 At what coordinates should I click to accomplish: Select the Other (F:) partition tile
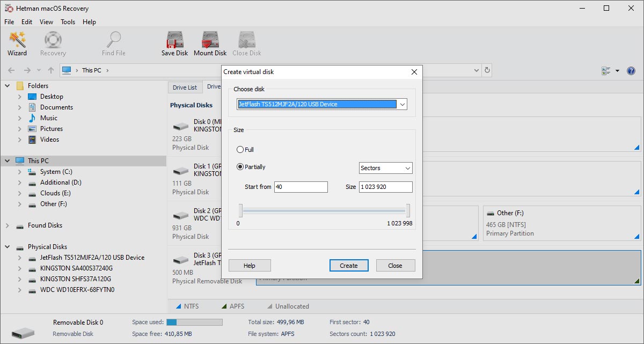[x=562, y=223]
